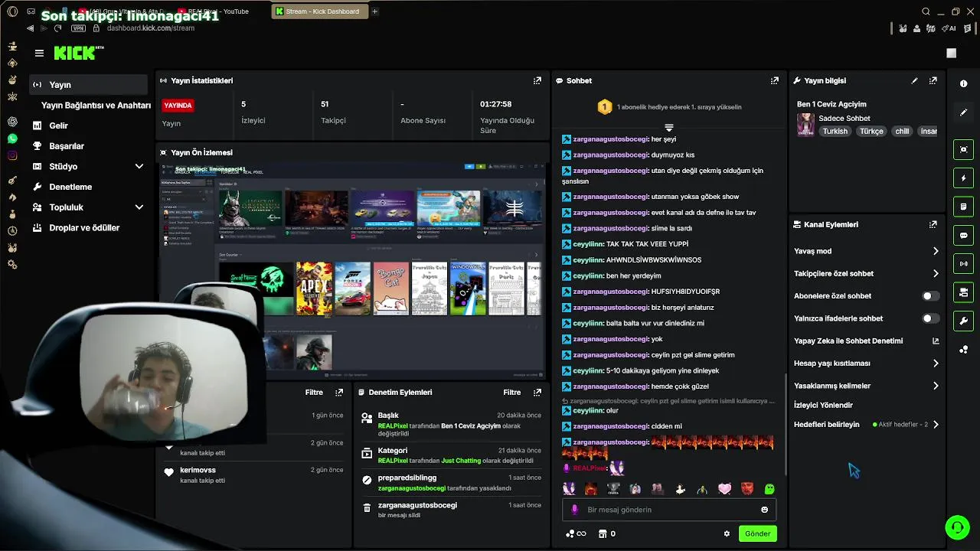This screenshot has width=980, height=551.
Task: Open the info icon in right rail
Action: click(x=964, y=83)
